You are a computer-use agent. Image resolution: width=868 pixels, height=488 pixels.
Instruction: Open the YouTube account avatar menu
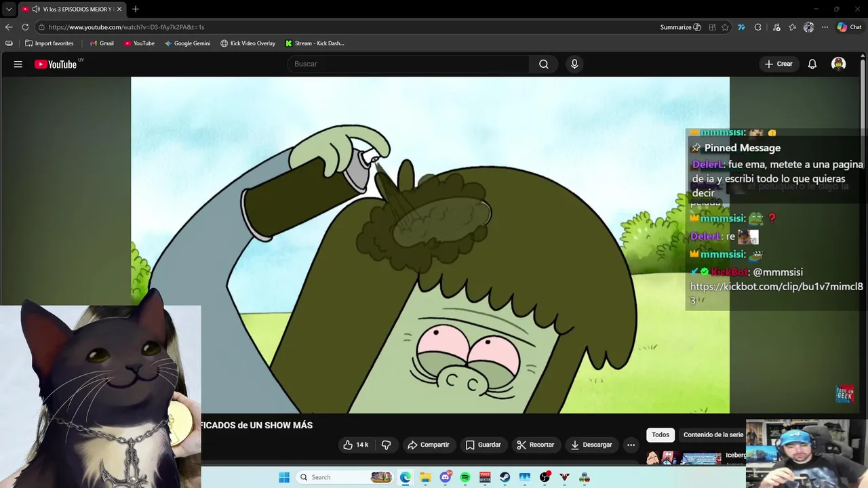[839, 64]
